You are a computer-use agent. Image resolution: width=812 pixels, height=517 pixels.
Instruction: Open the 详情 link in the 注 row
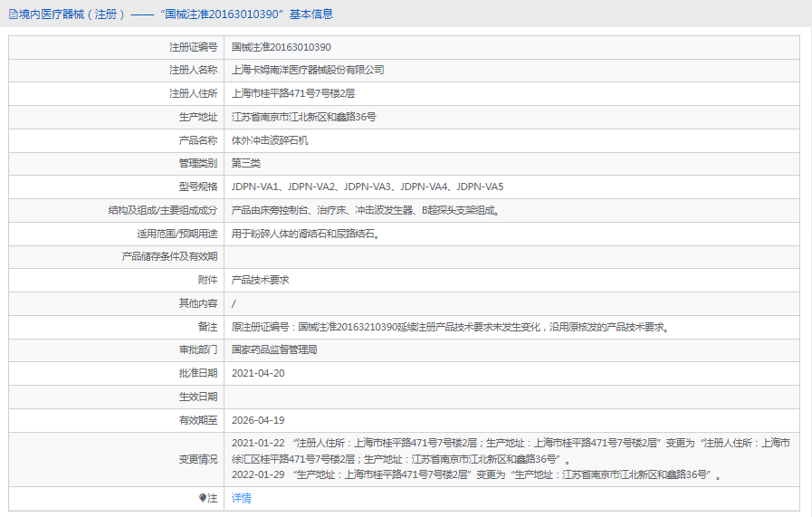[x=242, y=498]
